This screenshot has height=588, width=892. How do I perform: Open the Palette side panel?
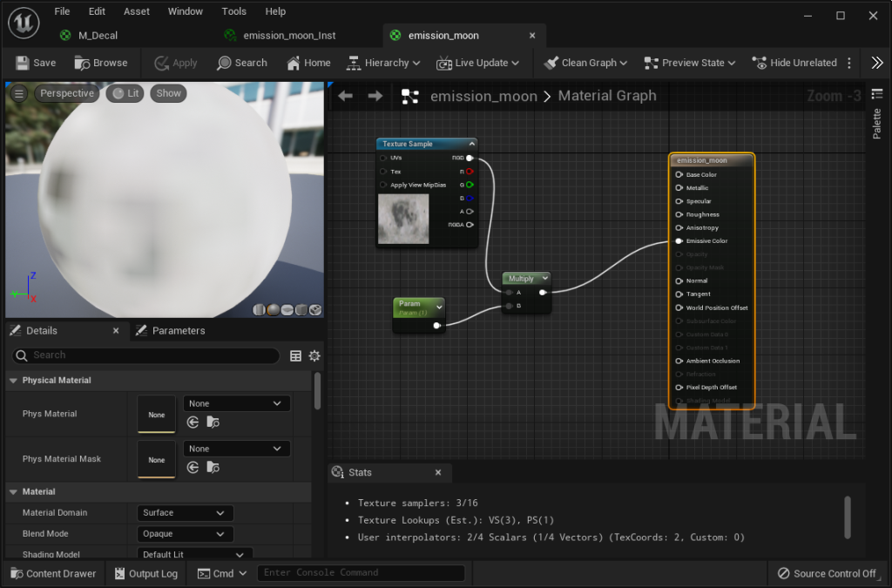pos(876,114)
